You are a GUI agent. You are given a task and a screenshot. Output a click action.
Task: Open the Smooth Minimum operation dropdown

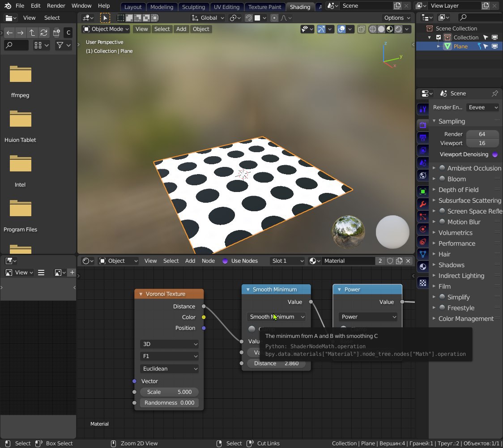276,317
